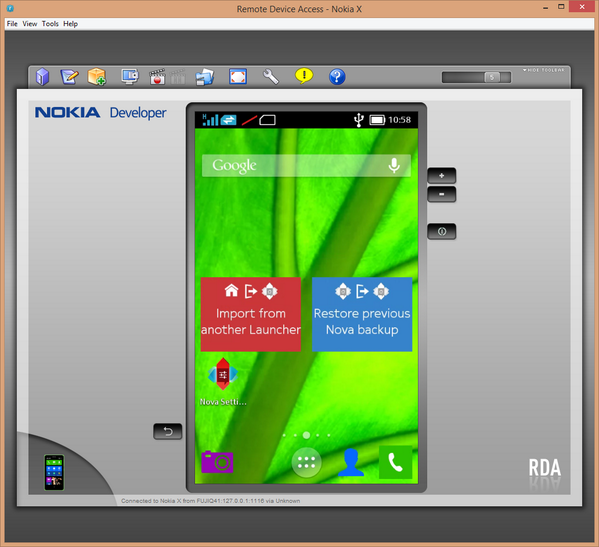Tap Restore previous Nova backup tile
The height and width of the screenshot is (547, 599).
click(362, 314)
